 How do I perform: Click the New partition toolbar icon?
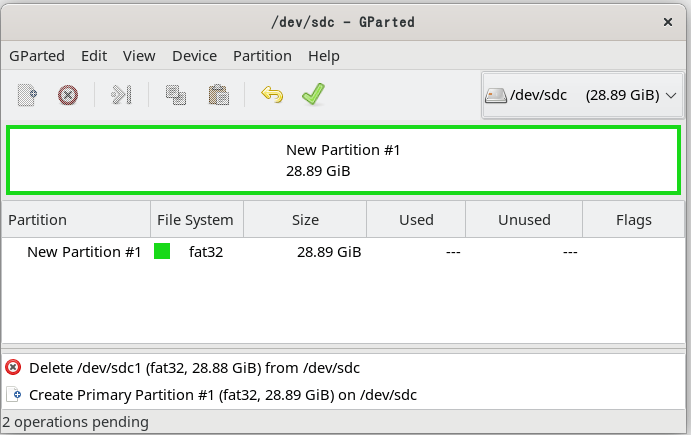pos(28,95)
